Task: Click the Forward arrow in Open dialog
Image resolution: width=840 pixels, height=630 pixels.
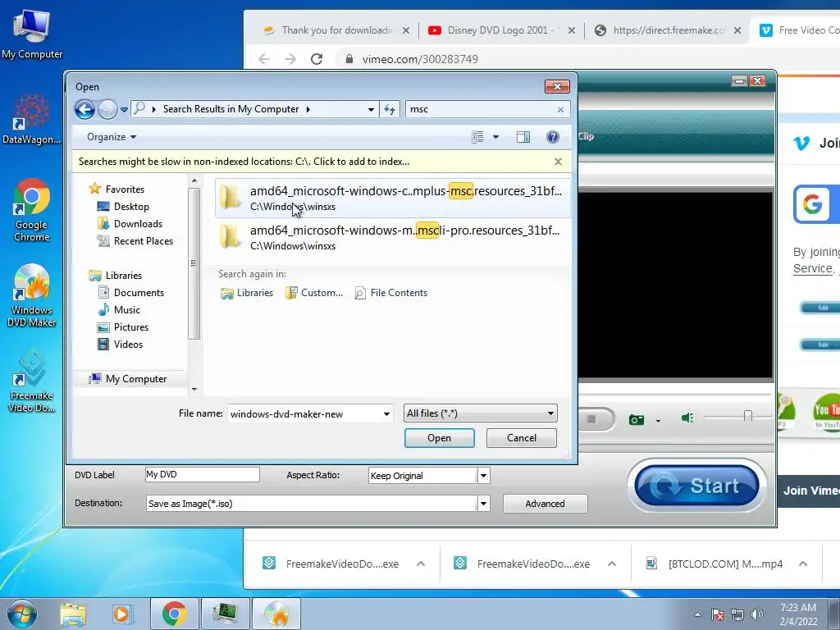Action: (x=107, y=109)
